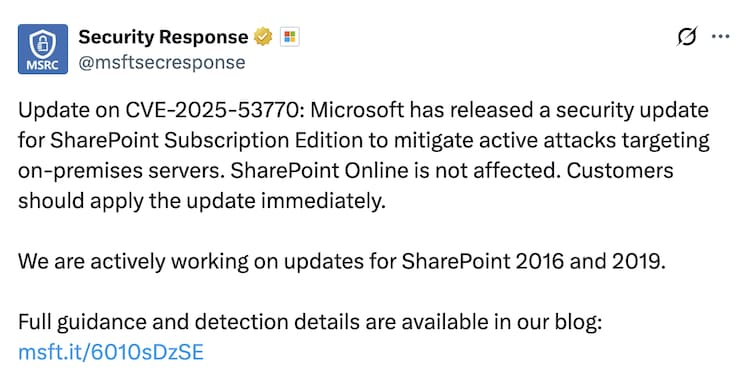This screenshot has width=750, height=381.
Task: Click the shield lock emblem in avatar
Action: 43,44
